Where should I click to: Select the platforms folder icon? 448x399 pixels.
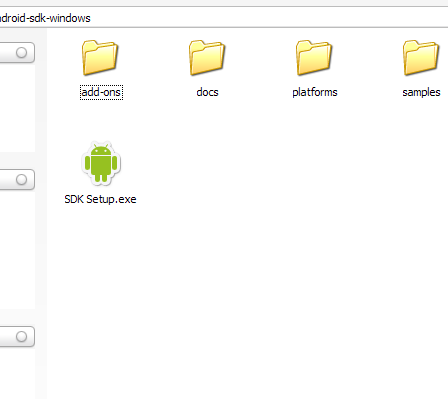314,58
